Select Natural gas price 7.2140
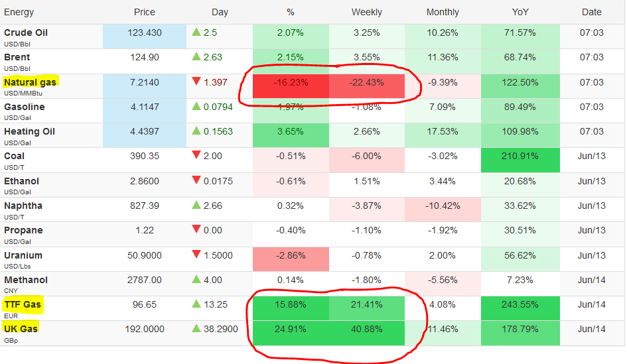Screen dimensions: 627x364 pyautogui.click(x=145, y=82)
